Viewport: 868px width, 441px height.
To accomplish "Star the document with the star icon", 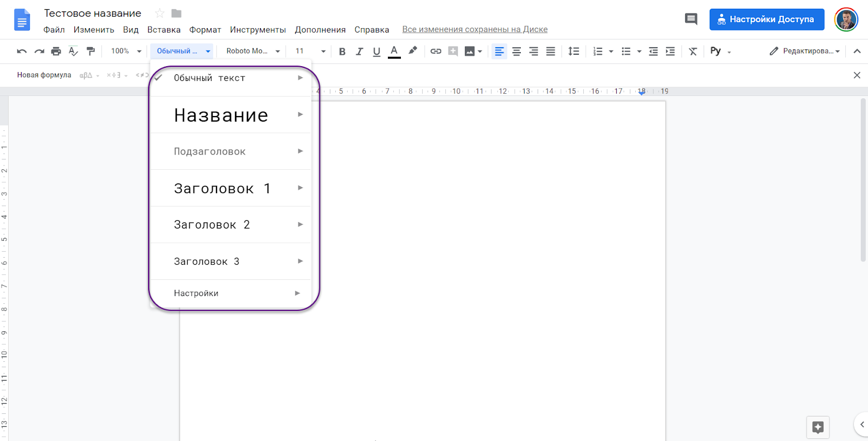I will pos(159,14).
